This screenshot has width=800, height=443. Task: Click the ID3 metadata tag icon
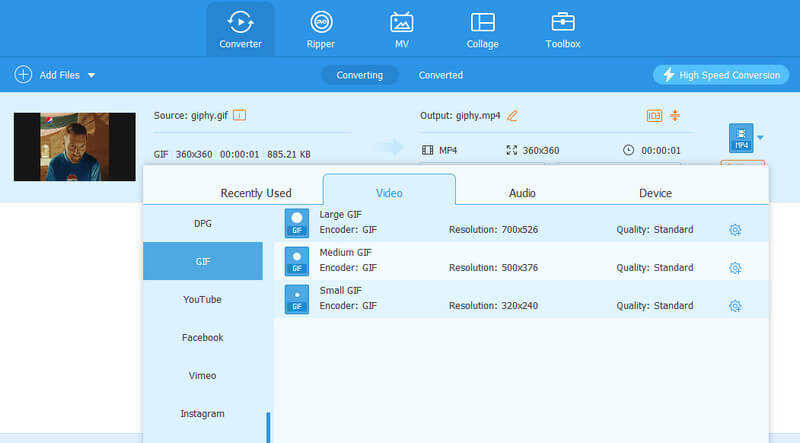tap(654, 116)
